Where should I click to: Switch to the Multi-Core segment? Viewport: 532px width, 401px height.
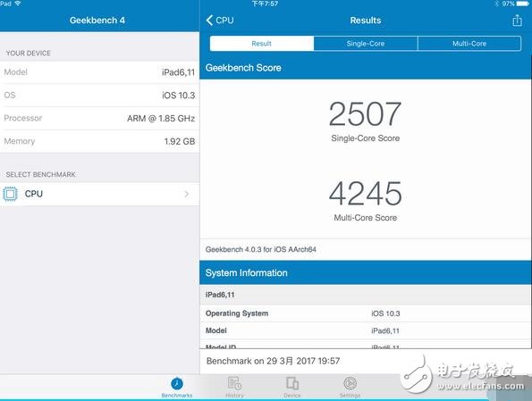click(x=469, y=44)
